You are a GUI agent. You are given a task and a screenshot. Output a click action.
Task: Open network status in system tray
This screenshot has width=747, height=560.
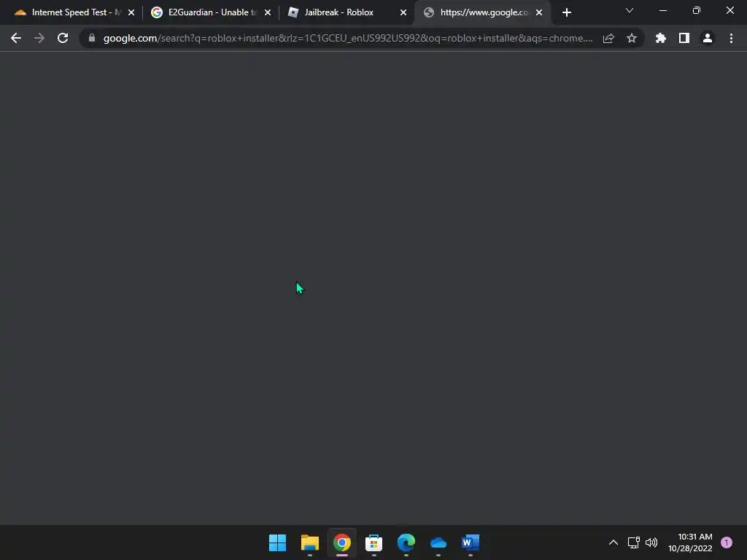pyautogui.click(x=634, y=542)
